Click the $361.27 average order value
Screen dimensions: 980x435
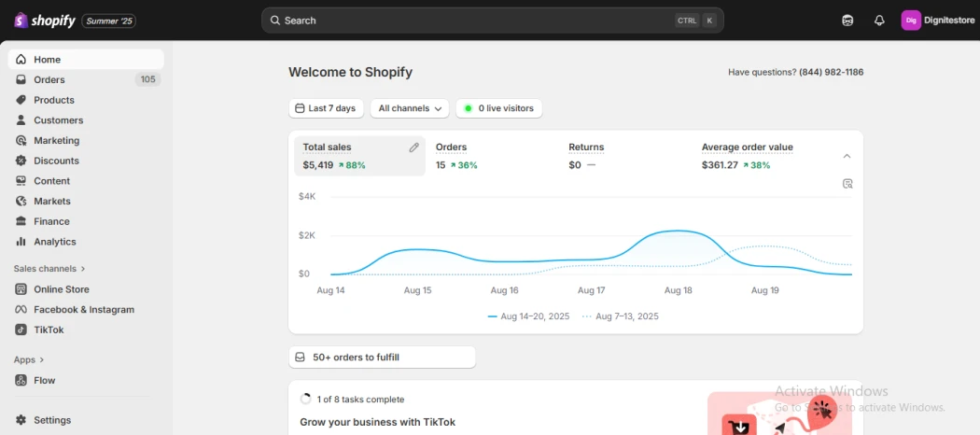(720, 165)
